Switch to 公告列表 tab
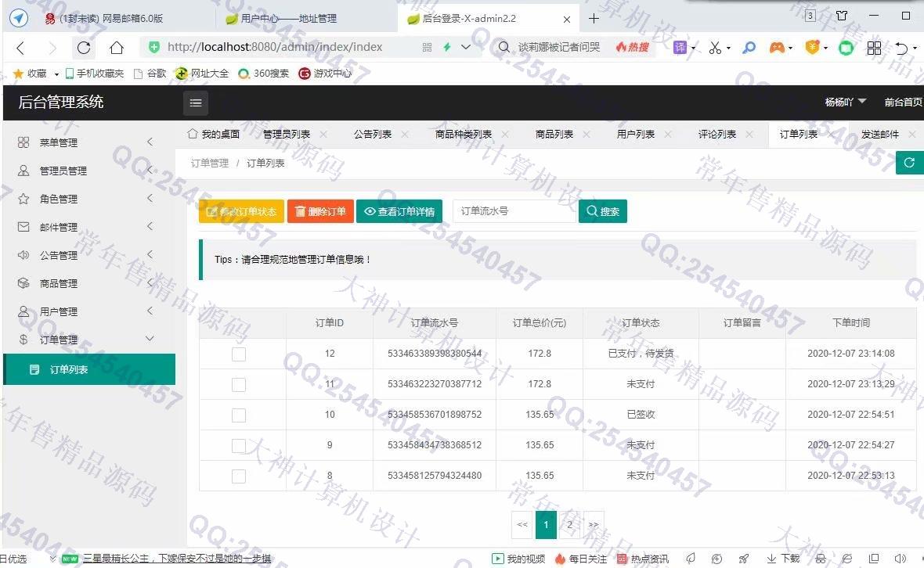This screenshot has width=924, height=568. click(373, 135)
